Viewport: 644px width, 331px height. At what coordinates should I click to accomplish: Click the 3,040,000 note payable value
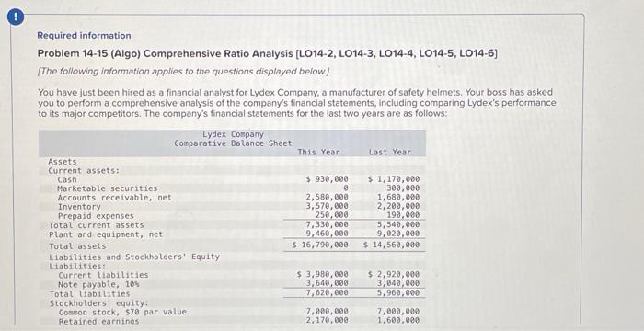(398, 282)
